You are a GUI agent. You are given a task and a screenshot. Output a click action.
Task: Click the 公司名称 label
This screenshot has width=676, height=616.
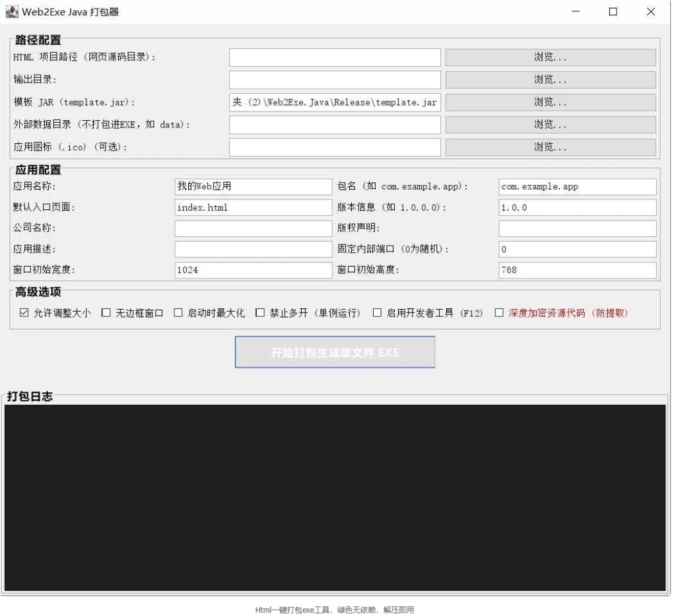point(34,228)
